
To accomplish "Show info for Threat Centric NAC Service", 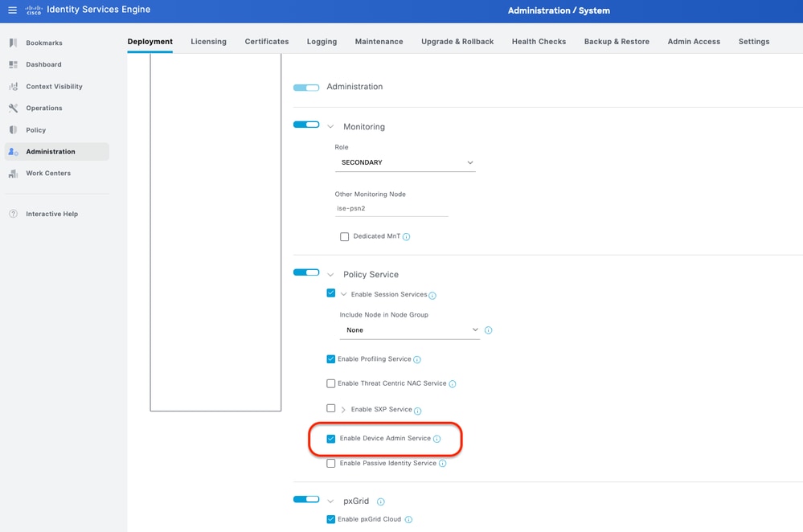I will [453, 384].
